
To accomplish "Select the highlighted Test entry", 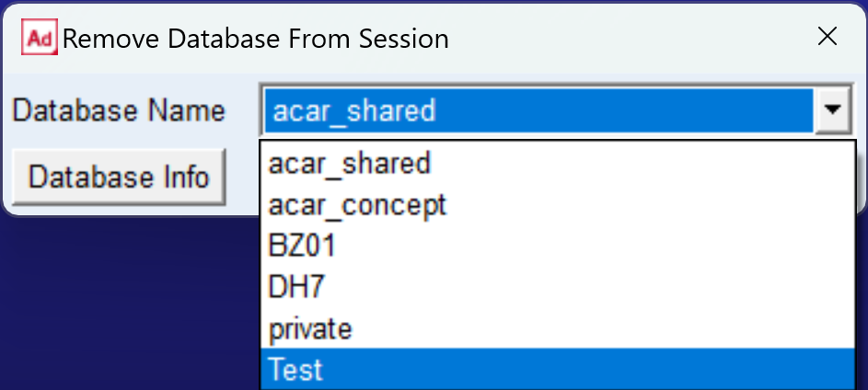I will click(295, 370).
